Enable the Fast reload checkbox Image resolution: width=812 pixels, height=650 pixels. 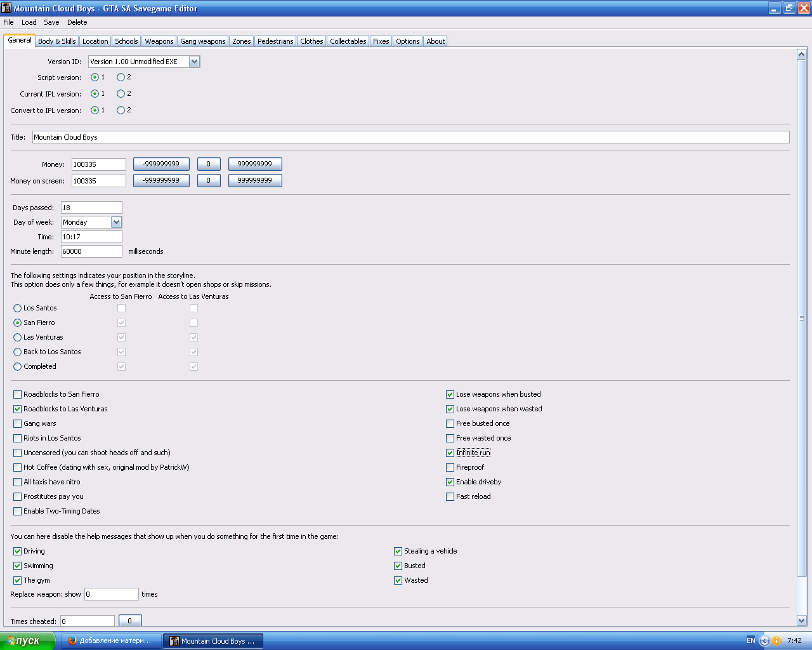[x=450, y=497]
